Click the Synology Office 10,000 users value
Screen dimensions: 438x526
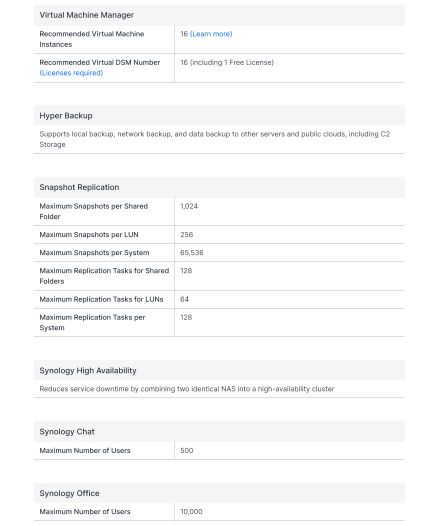(191, 512)
